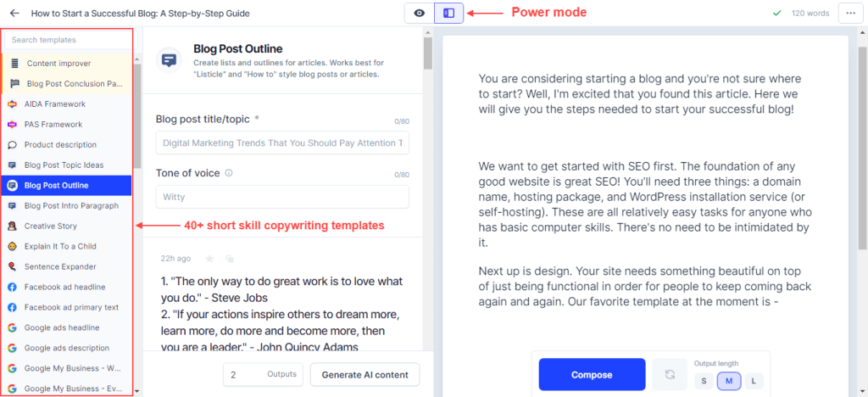
Task: Copy the 22h ago output
Action: click(230, 259)
